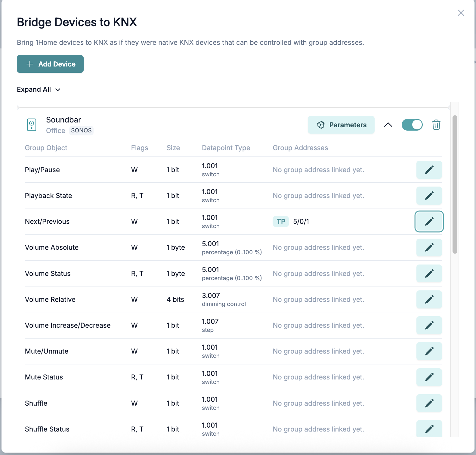
Task: Click the 3.007 dimming control datapoint
Action: point(224,299)
